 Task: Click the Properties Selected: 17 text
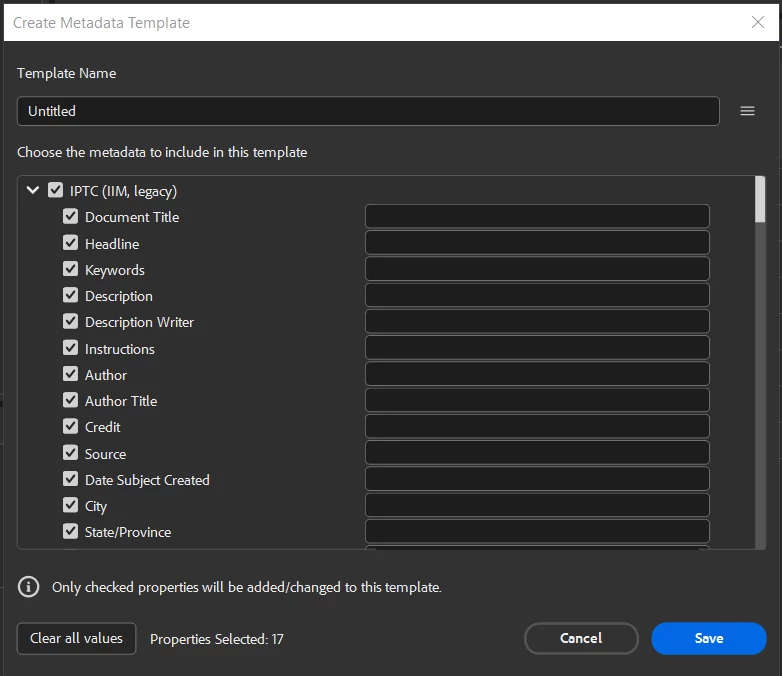click(217, 639)
